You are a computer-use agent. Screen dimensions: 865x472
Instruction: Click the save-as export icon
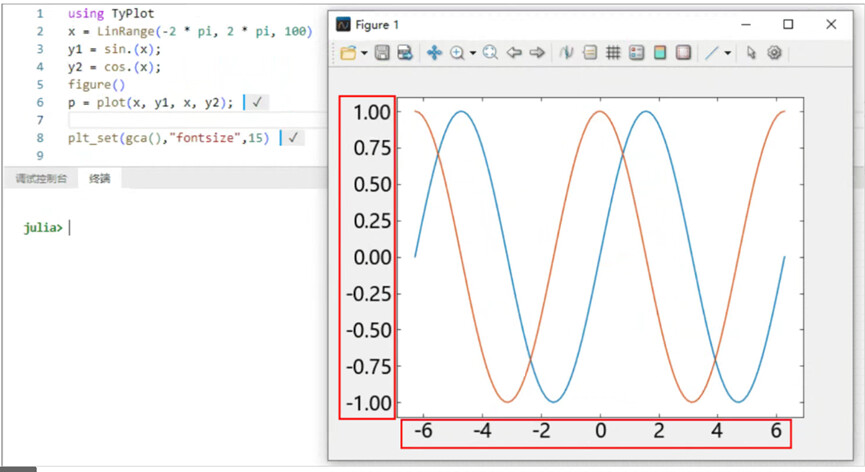[x=405, y=53]
